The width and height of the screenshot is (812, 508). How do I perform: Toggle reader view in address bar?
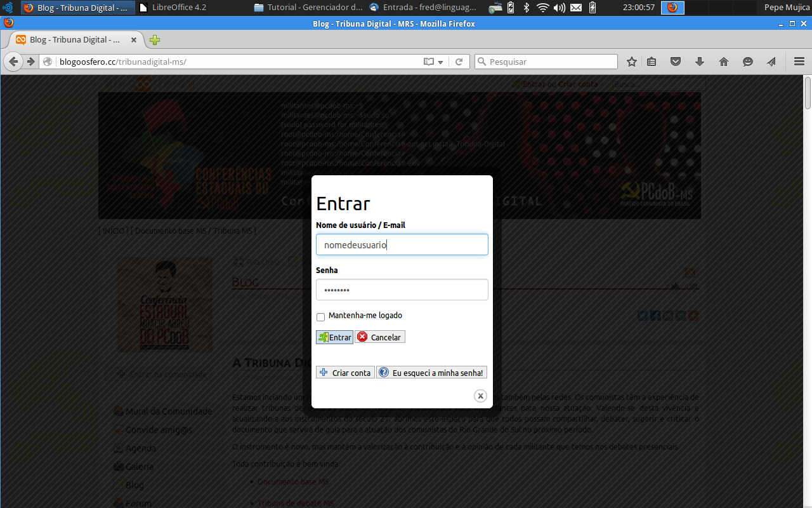429,62
